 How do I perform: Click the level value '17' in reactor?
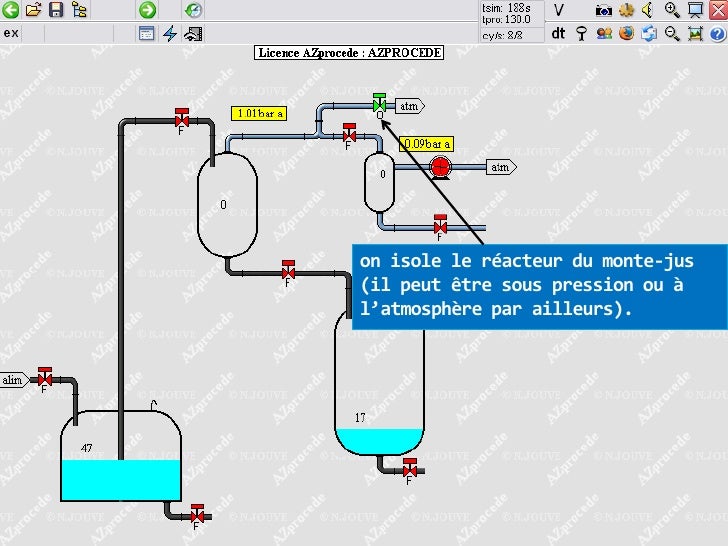[360, 418]
